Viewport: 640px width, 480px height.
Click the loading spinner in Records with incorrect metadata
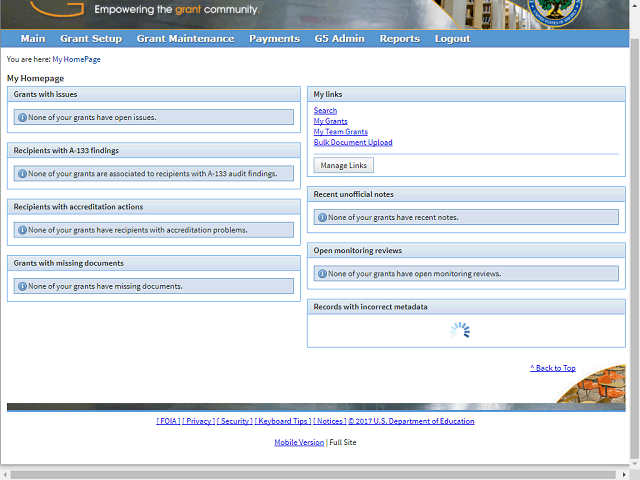[x=460, y=331]
